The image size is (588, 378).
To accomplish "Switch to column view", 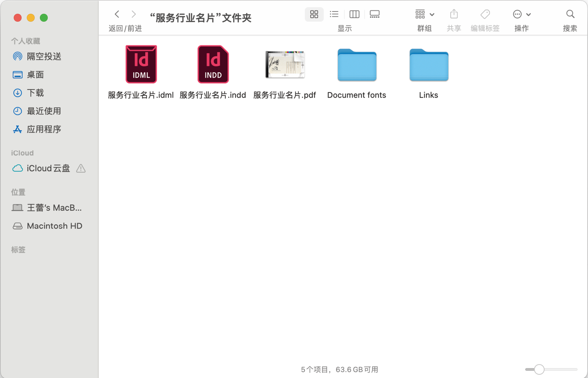I will pyautogui.click(x=354, y=14).
